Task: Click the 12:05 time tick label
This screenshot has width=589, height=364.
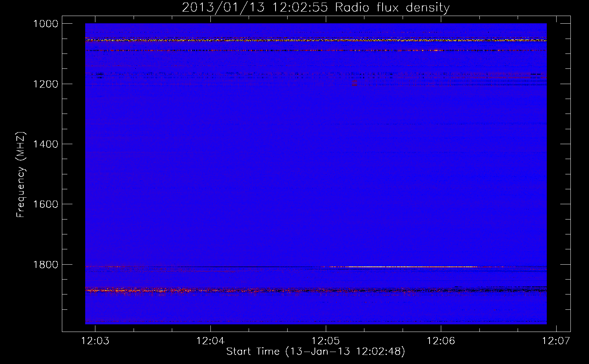Action: coord(326,341)
